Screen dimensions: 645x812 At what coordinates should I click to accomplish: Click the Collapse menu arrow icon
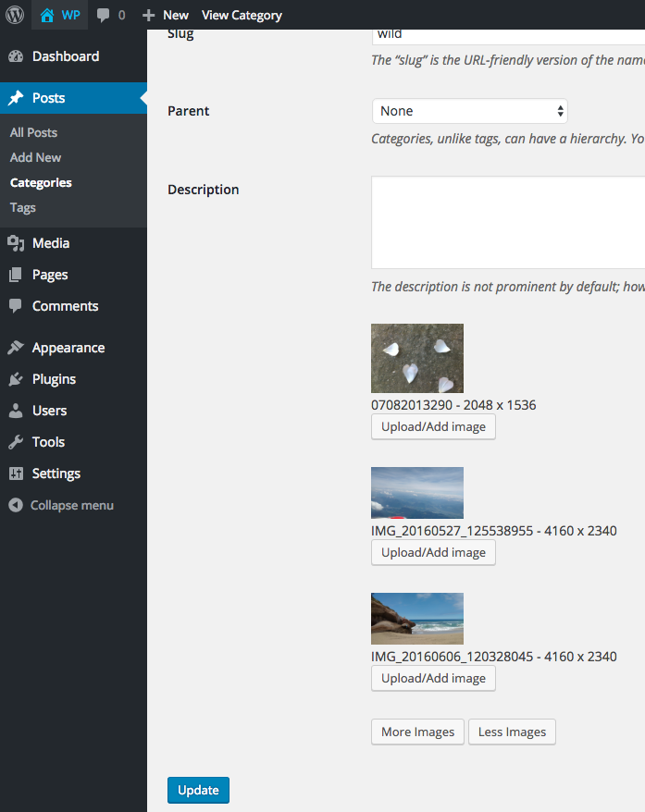point(16,505)
